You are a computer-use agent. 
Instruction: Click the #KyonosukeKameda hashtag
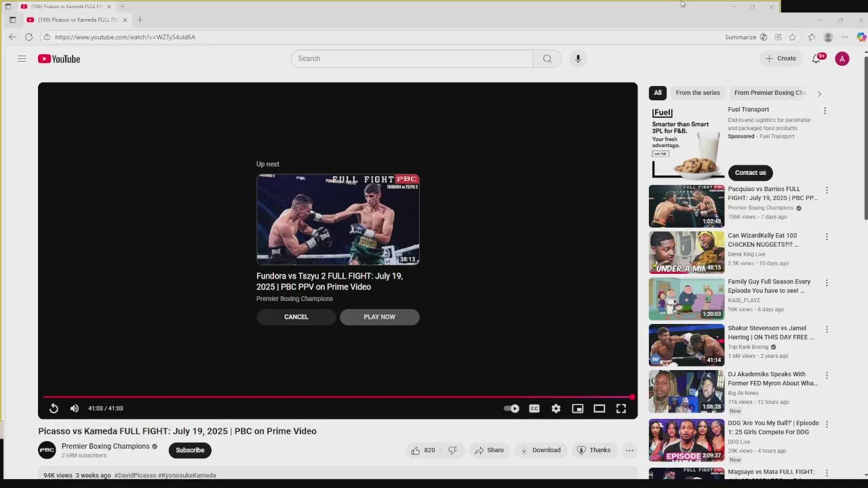coord(187,475)
